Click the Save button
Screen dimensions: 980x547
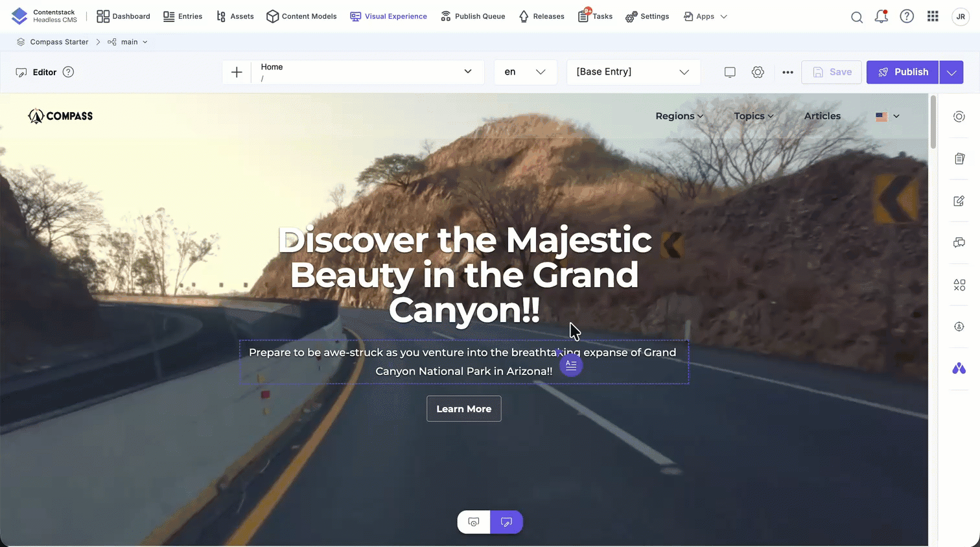click(832, 72)
